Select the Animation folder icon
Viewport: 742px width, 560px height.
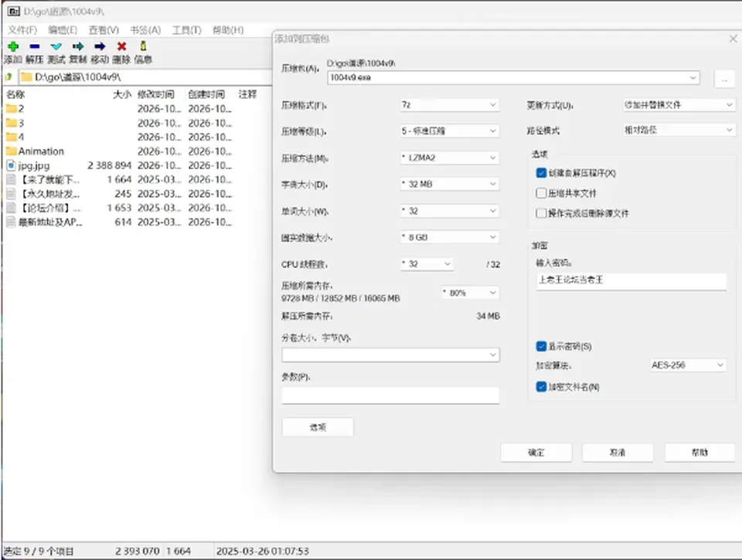pyautogui.click(x=12, y=151)
